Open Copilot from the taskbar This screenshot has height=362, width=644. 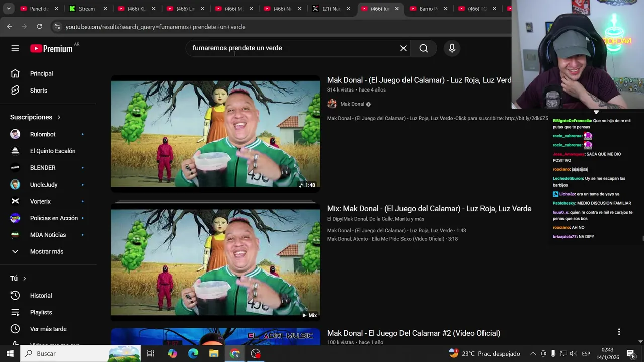pos(173,353)
